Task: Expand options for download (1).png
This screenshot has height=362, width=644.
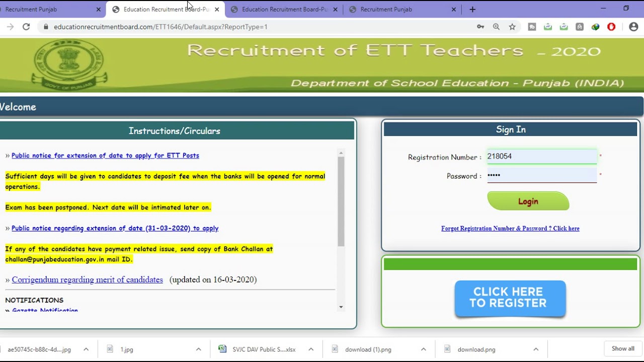Action: click(423, 349)
